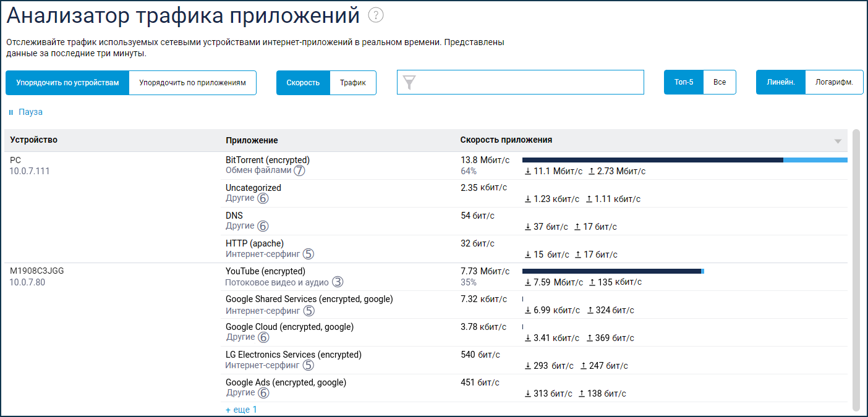The height and width of the screenshot is (417, 868).
Task: Switch to Упорядочить по приложениям sorting
Action: (x=192, y=83)
